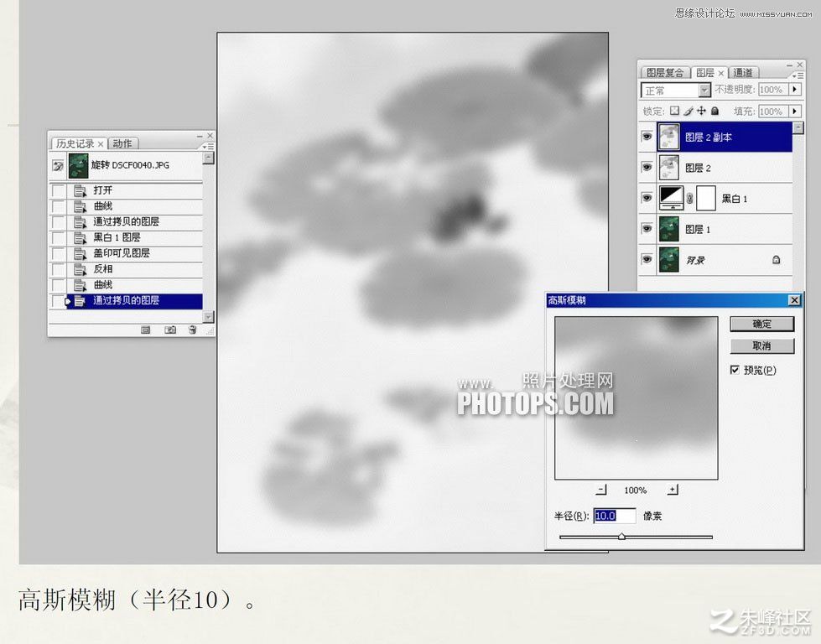Close the 图层 tab using its x
Viewport: 821px width, 644px height.
[x=721, y=73]
